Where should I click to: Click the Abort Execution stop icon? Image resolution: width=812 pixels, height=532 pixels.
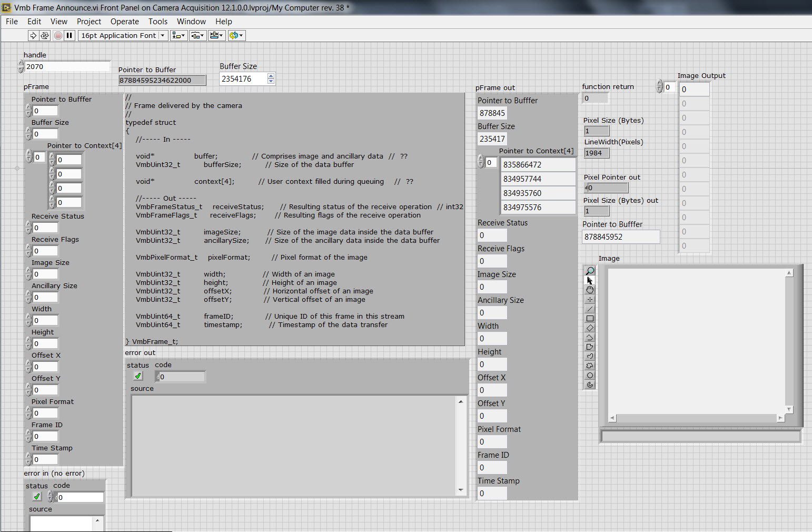[58, 35]
